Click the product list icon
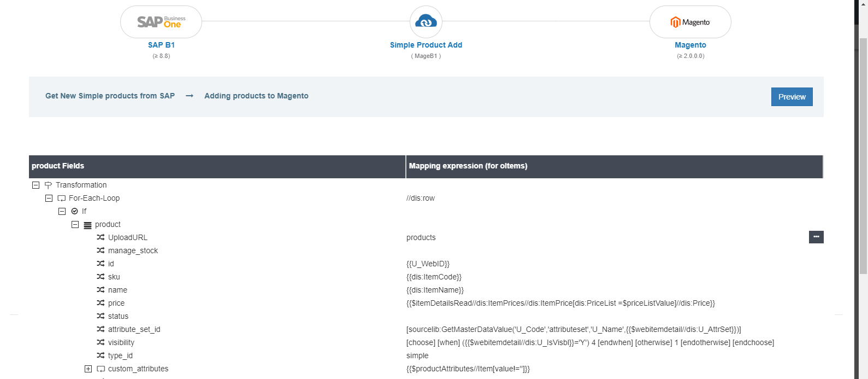 [87, 225]
